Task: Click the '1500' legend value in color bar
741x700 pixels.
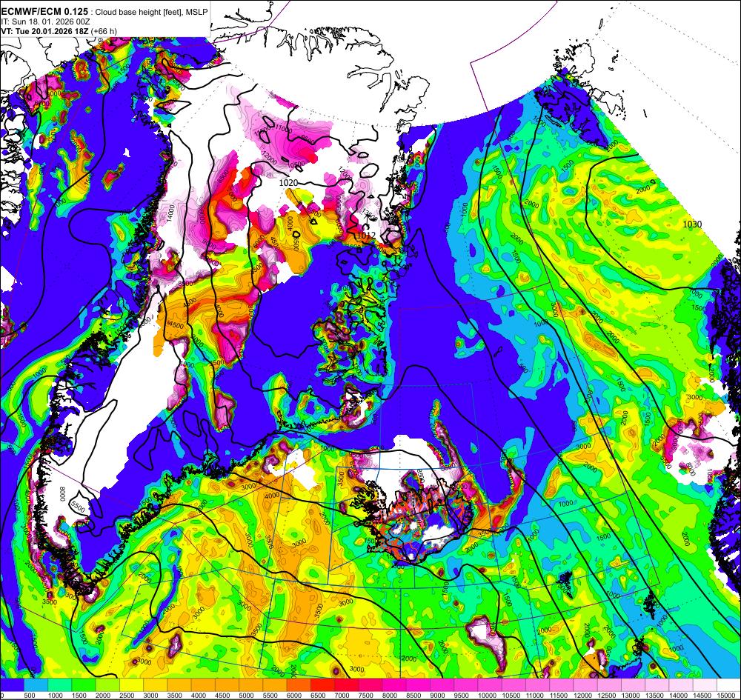Action: pyautogui.click(x=79, y=696)
